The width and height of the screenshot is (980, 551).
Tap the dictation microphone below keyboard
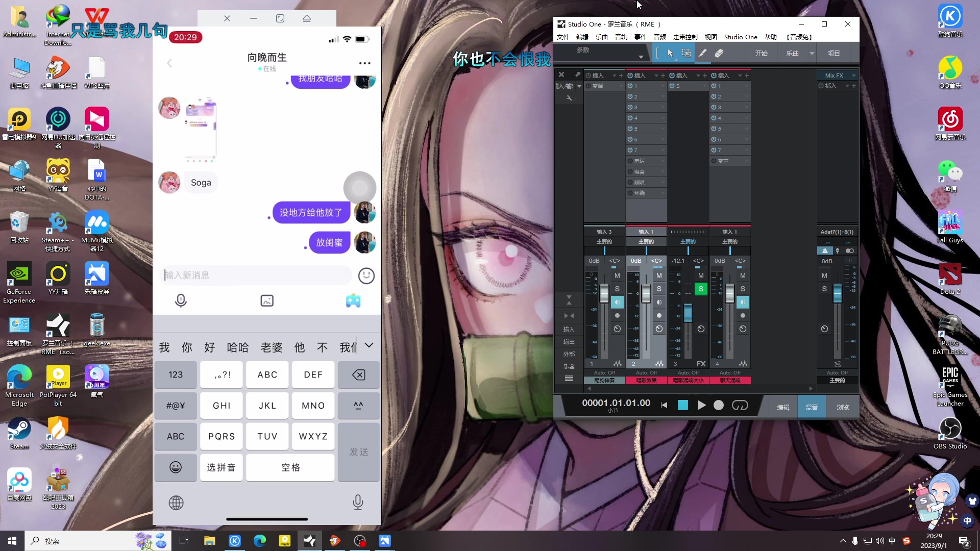pyautogui.click(x=358, y=503)
